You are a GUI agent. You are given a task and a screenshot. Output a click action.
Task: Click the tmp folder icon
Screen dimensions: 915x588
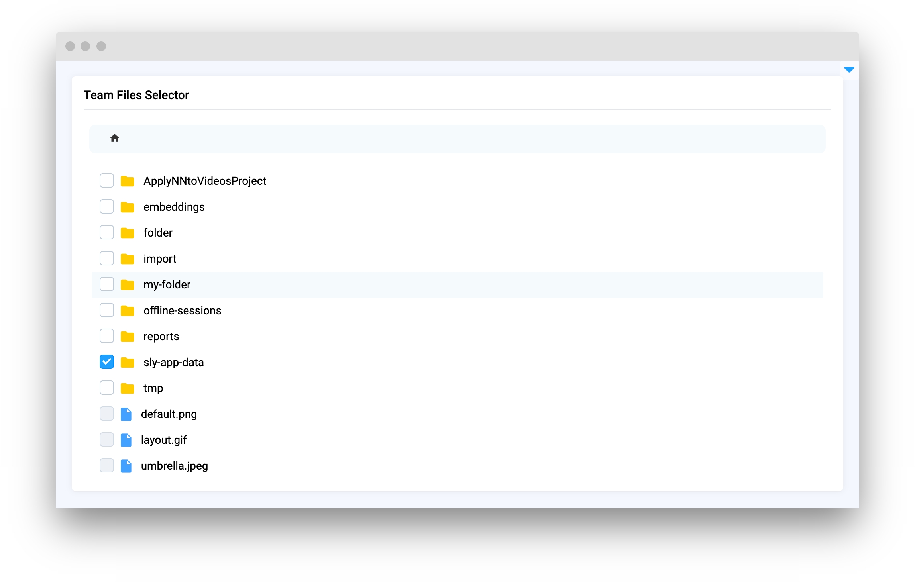128,388
